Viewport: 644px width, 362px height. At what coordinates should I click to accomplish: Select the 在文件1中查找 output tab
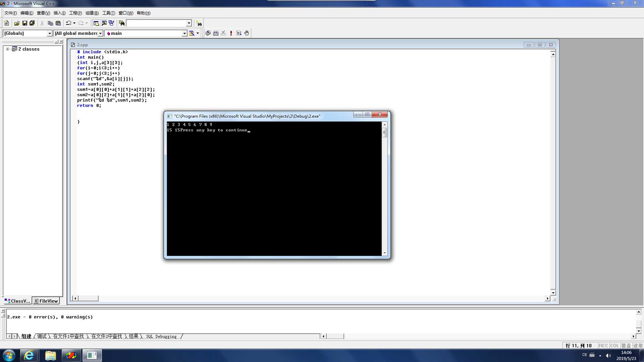click(68, 336)
